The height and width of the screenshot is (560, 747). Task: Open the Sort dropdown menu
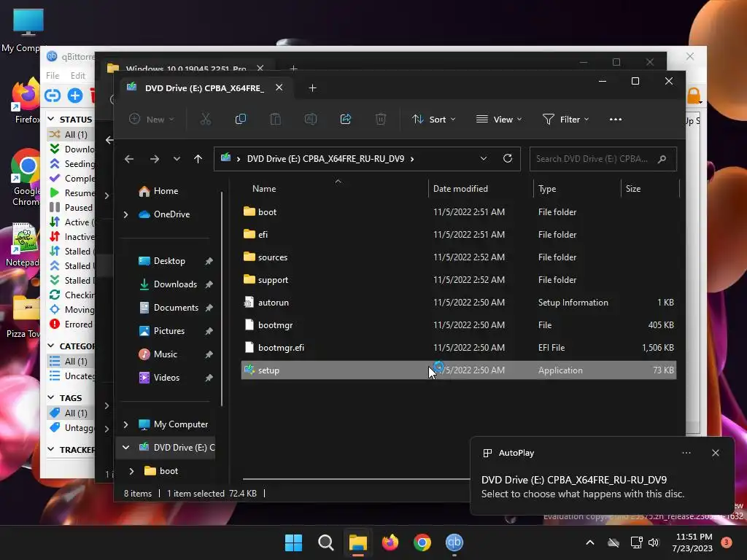pos(433,119)
